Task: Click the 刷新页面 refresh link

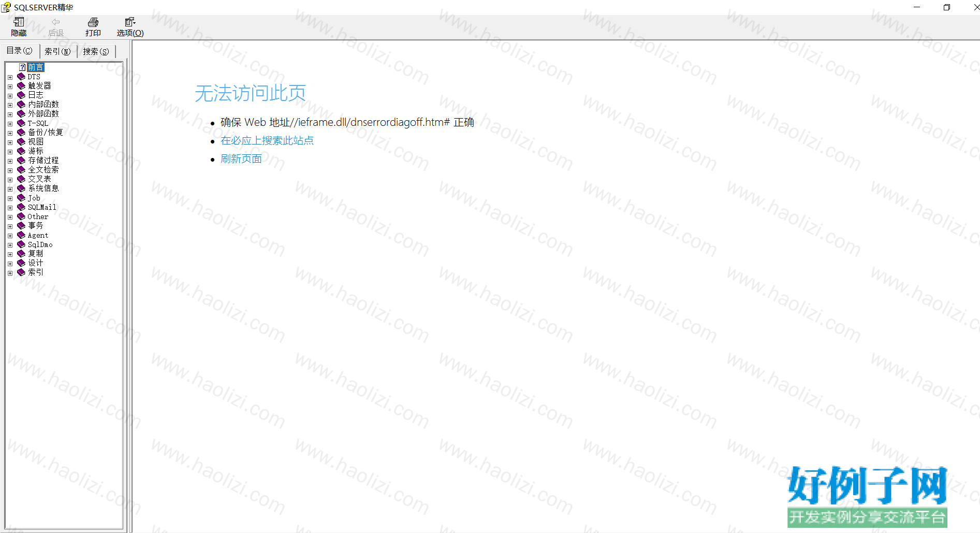Action: tap(241, 159)
